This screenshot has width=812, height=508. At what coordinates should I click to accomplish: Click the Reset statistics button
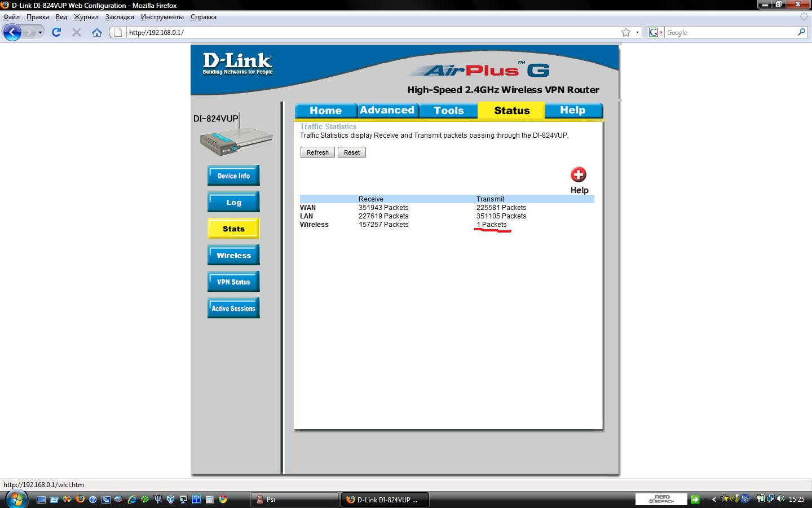pos(352,152)
